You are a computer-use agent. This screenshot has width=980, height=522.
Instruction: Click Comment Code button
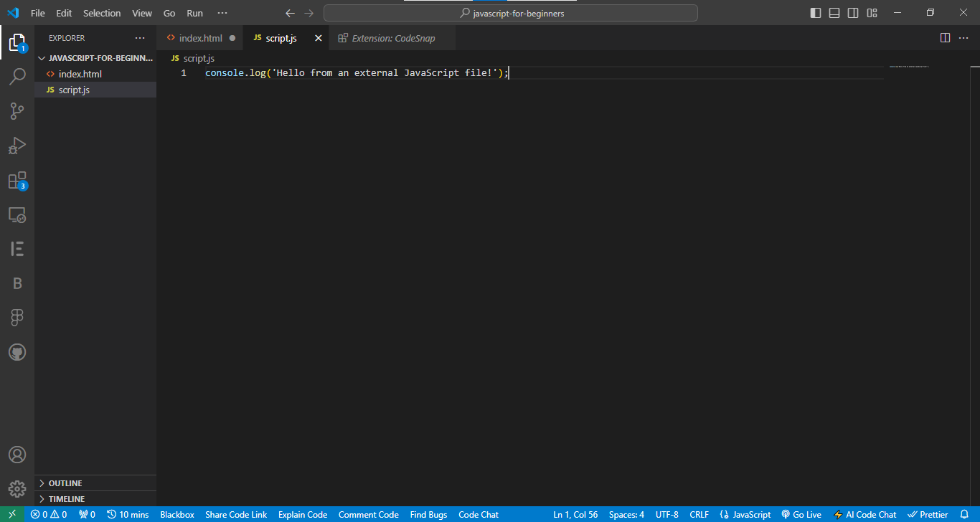click(x=369, y=514)
